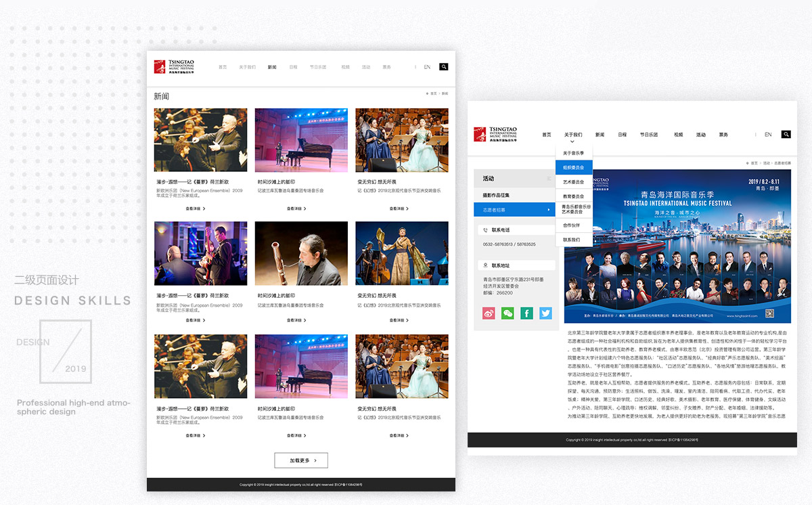This screenshot has height=505, width=812.
Task: Click the Tsingtao festival logo on the news page
Action: click(x=175, y=66)
